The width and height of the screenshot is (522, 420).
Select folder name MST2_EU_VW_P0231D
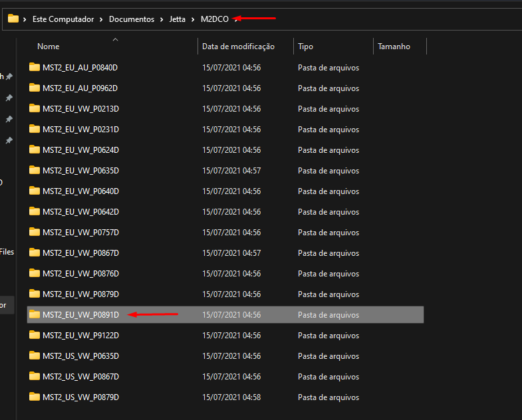point(80,130)
